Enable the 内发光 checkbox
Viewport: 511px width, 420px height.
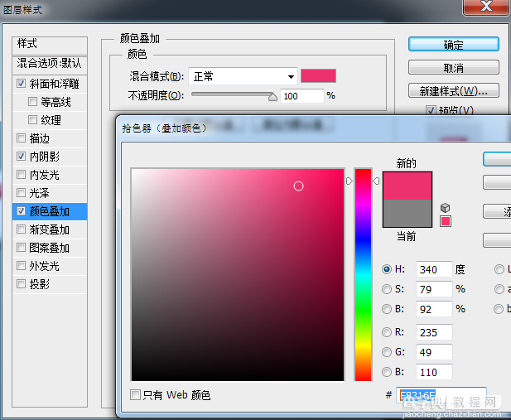(x=22, y=175)
